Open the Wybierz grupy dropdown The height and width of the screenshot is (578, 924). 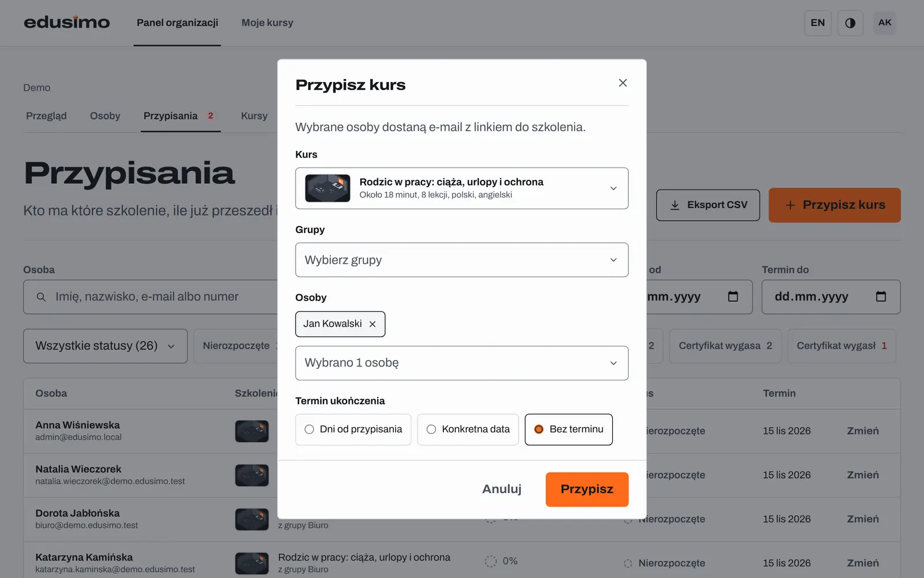(x=462, y=260)
